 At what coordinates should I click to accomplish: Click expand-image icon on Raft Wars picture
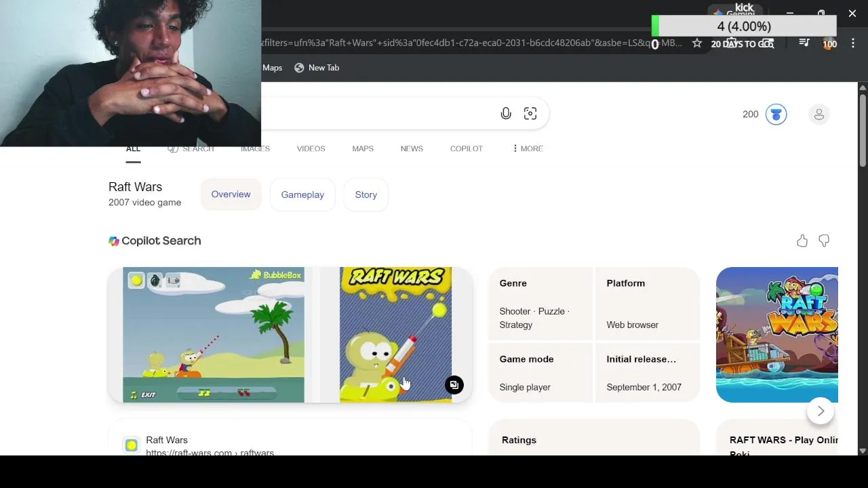point(454,385)
